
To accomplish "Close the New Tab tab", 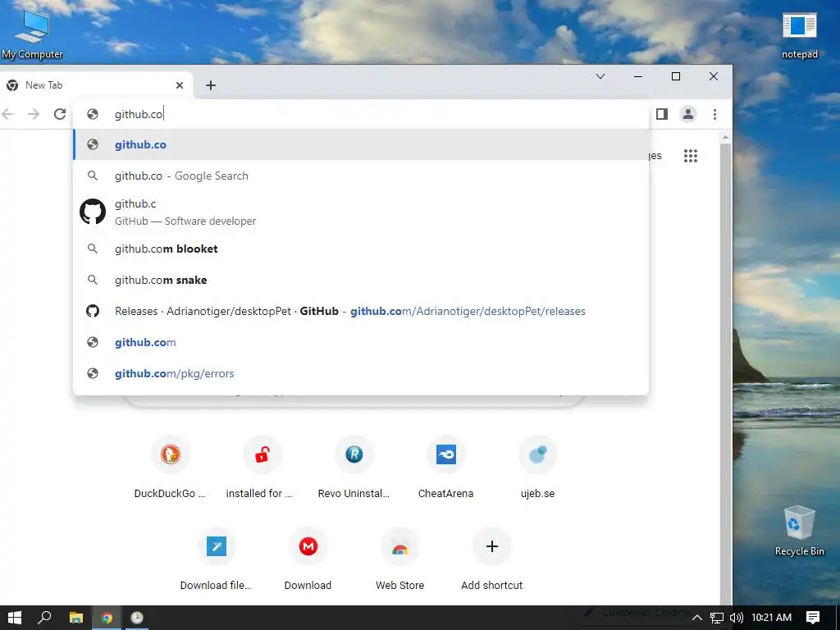I will point(180,85).
